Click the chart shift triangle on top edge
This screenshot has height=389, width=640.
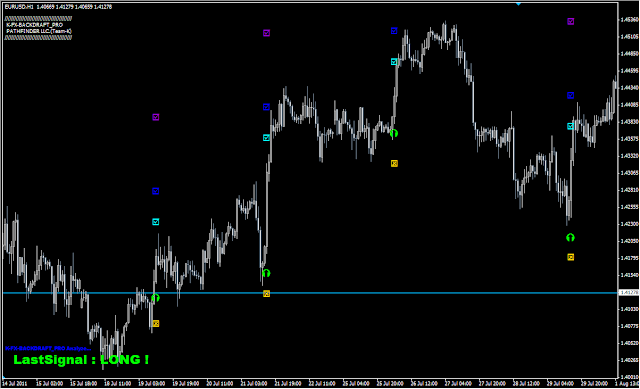tap(518, 4)
